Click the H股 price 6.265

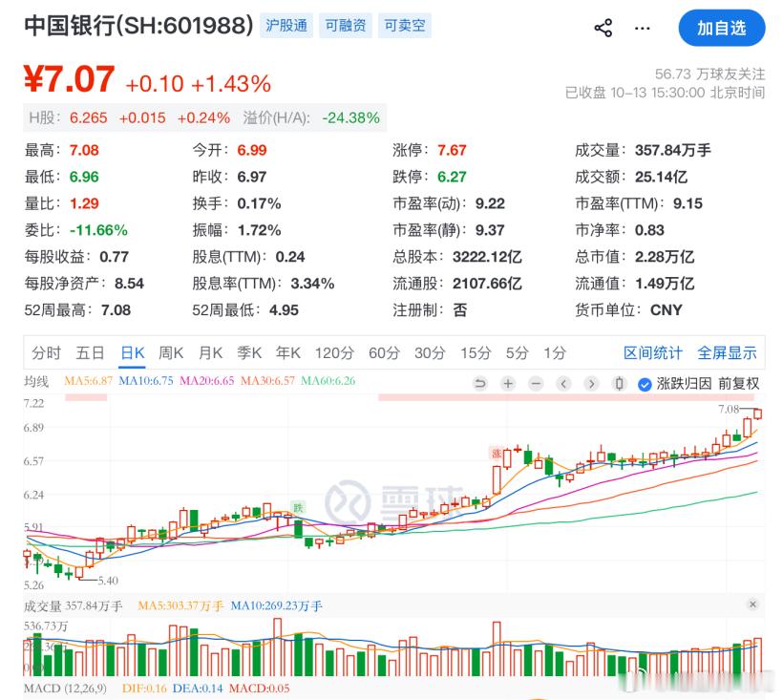tap(89, 117)
